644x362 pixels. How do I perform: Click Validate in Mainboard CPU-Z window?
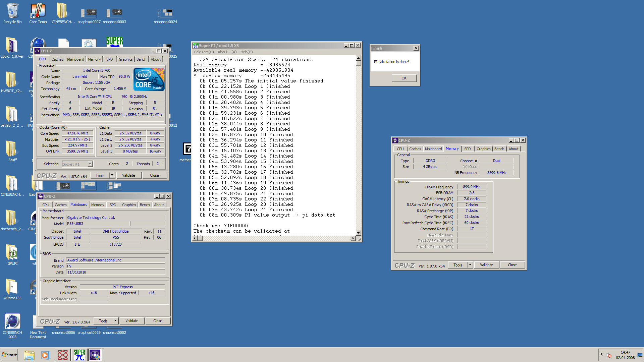[x=132, y=321]
